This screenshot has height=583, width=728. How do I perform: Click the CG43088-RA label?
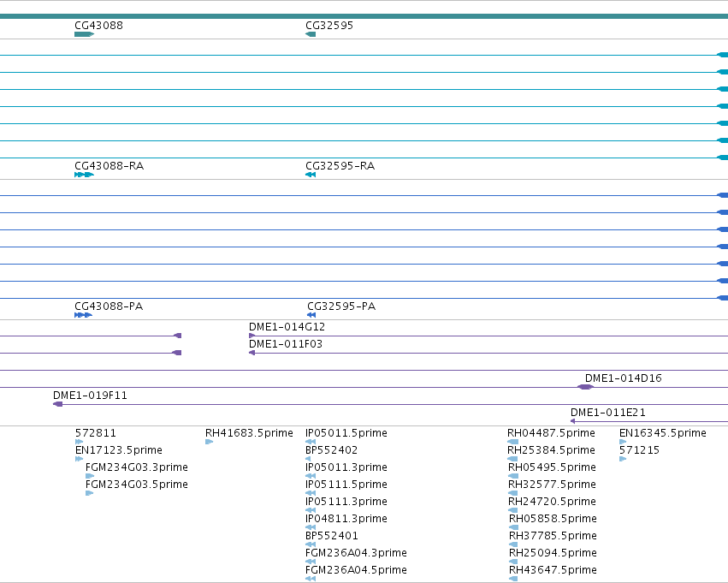coord(109,166)
